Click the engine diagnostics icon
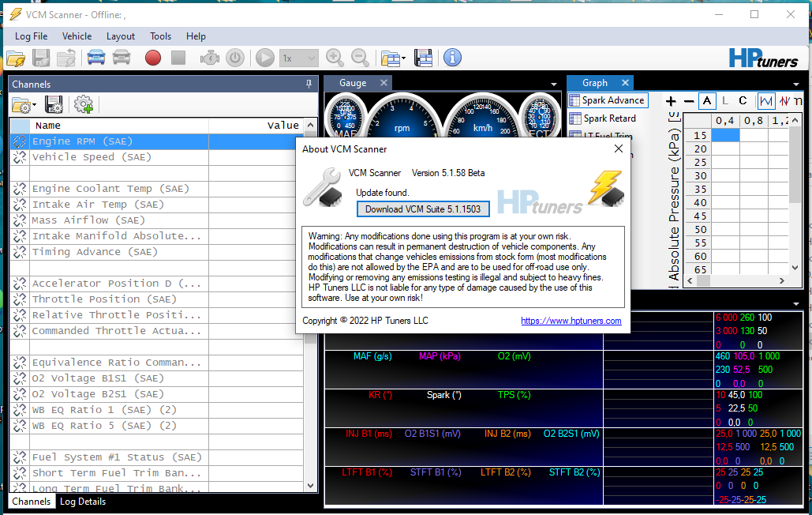 click(x=210, y=58)
